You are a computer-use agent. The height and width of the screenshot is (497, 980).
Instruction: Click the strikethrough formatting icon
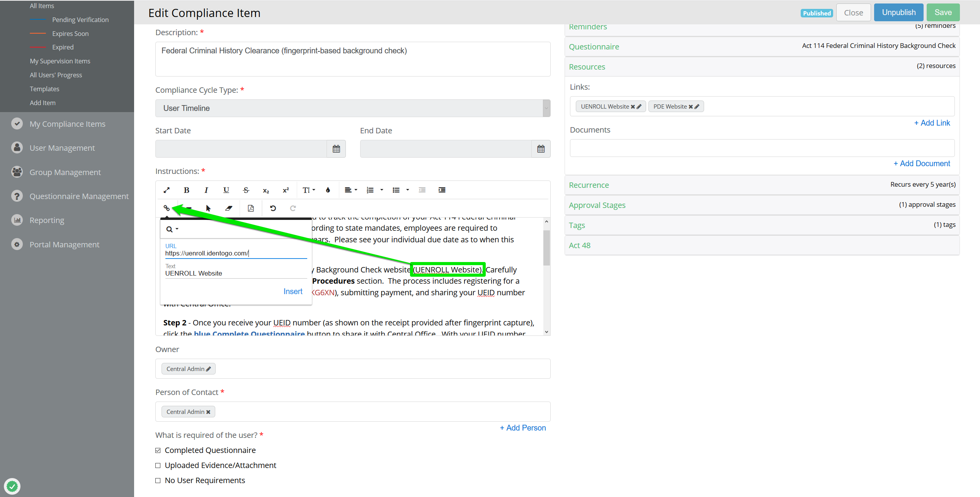point(246,190)
